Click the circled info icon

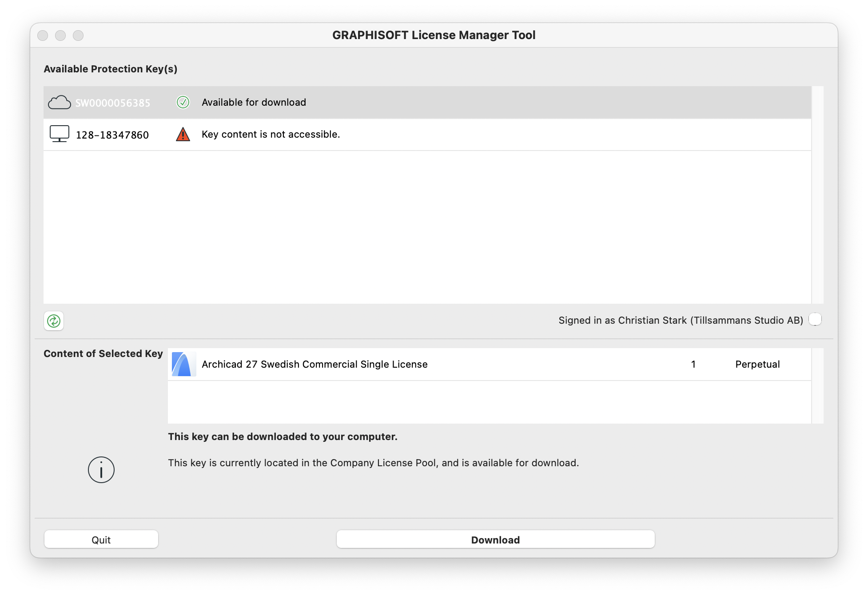(101, 470)
